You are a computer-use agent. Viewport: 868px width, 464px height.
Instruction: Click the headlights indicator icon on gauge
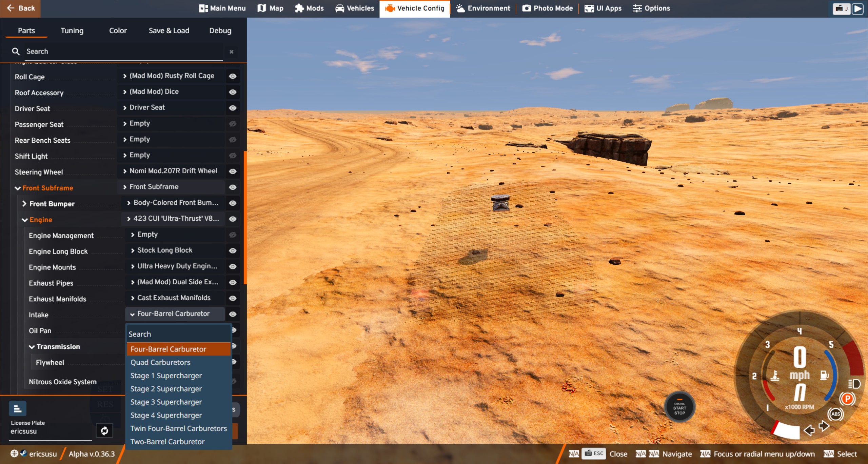click(x=854, y=384)
